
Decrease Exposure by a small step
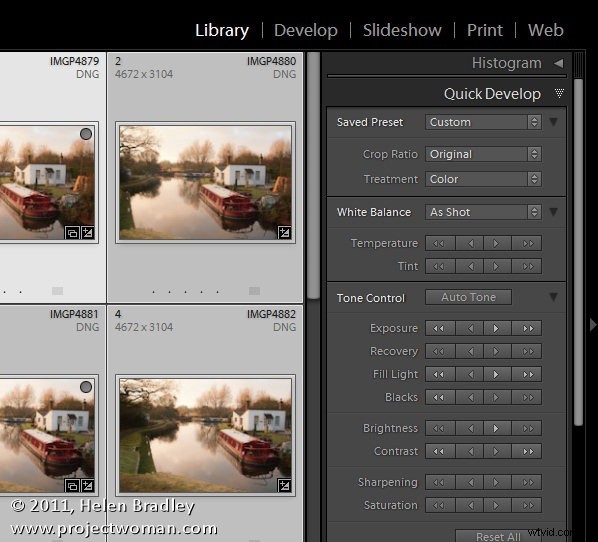tap(469, 328)
